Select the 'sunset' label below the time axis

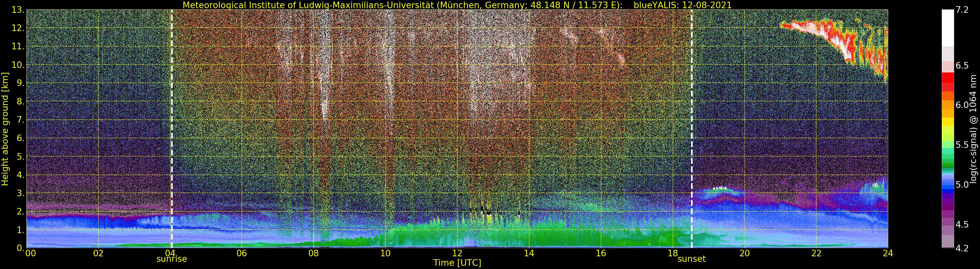(x=692, y=259)
